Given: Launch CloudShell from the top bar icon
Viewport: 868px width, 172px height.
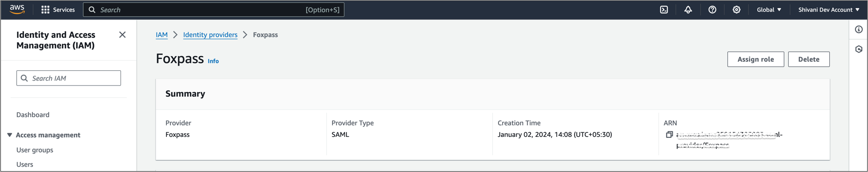Looking at the screenshot, I should coord(664,9).
